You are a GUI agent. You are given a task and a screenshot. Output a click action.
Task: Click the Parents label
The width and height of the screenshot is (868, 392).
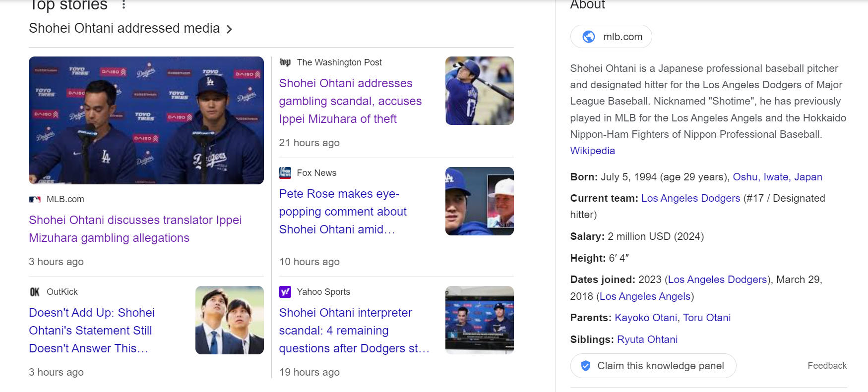591,318
